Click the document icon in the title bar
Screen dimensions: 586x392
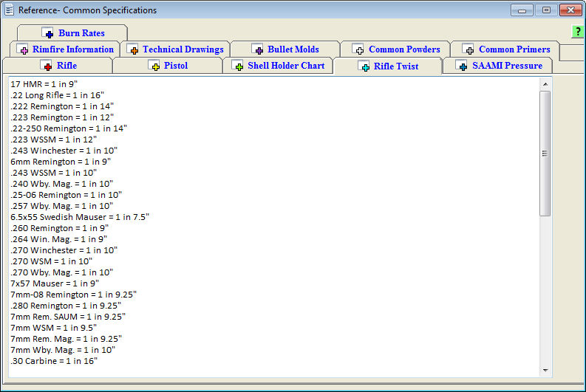10,10
